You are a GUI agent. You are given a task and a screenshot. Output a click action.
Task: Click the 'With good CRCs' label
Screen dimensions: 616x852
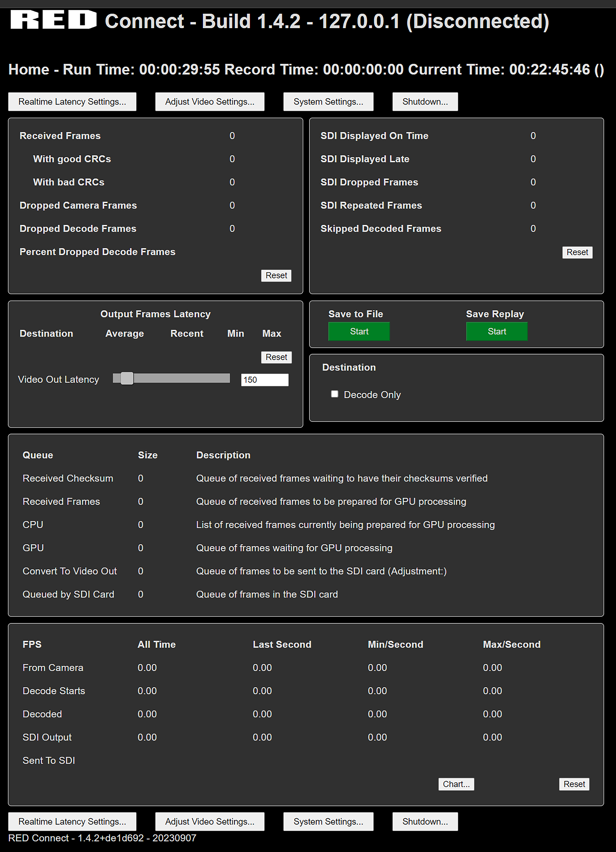pyautogui.click(x=72, y=159)
